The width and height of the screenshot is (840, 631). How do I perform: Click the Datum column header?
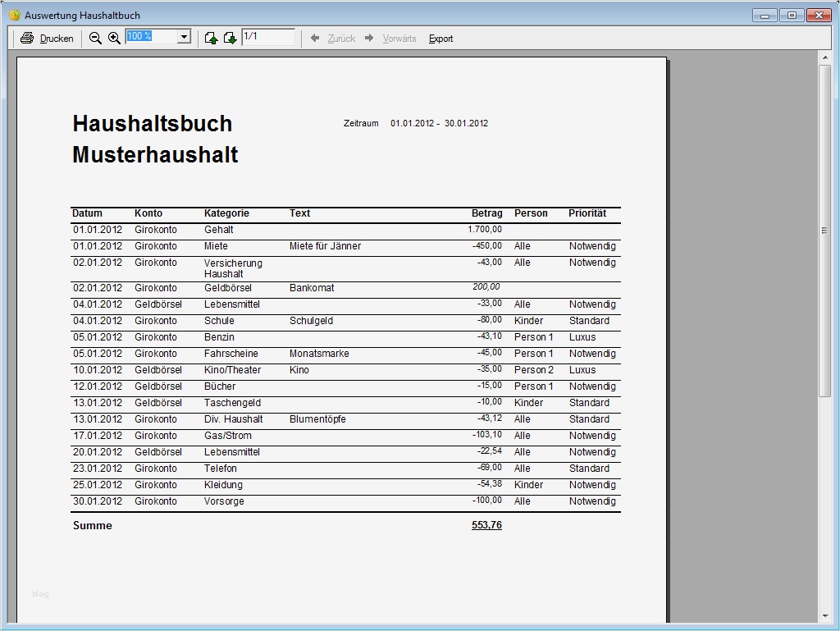click(87, 213)
